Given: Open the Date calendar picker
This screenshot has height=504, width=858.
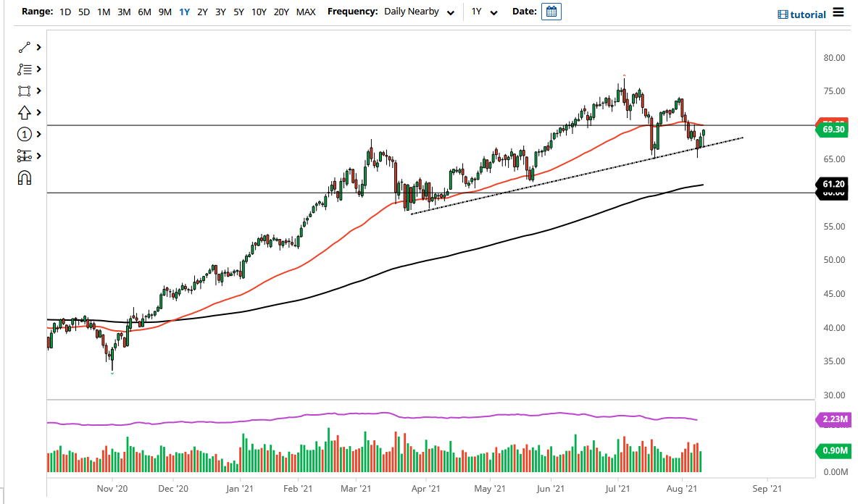Looking at the screenshot, I should (x=551, y=11).
